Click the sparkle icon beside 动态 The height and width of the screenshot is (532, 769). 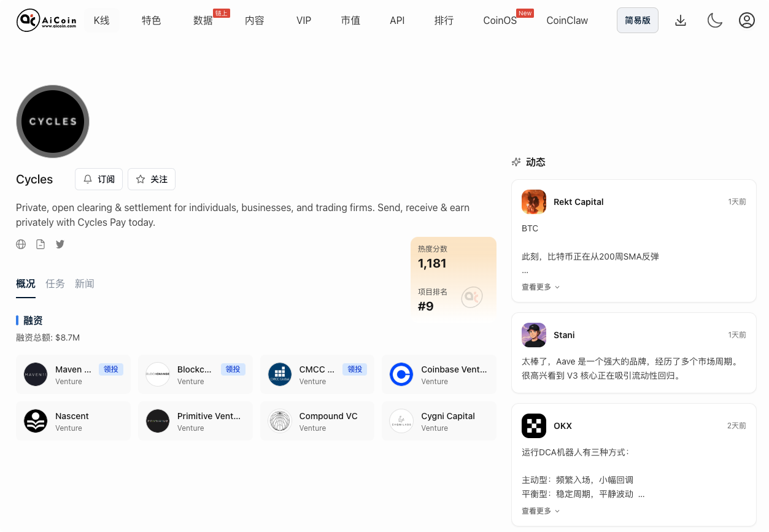[x=516, y=162]
